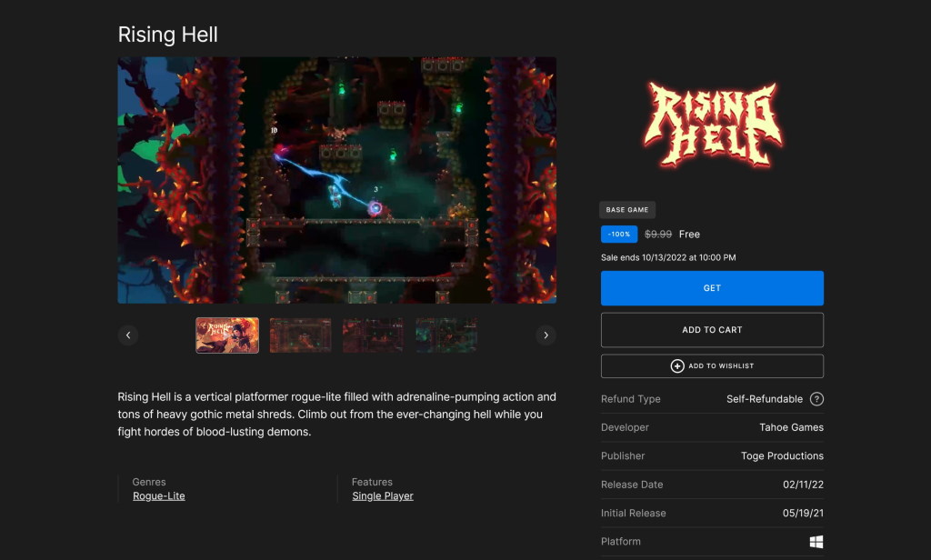Click the Windows platform icon

(816, 541)
